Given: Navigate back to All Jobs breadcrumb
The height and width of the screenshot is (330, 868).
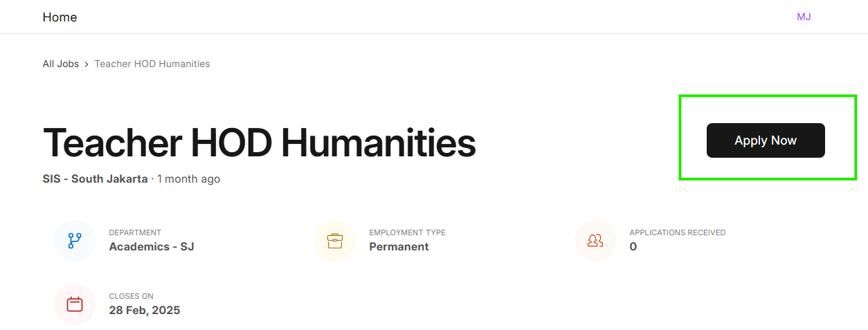Looking at the screenshot, I should tap(61, 64).
